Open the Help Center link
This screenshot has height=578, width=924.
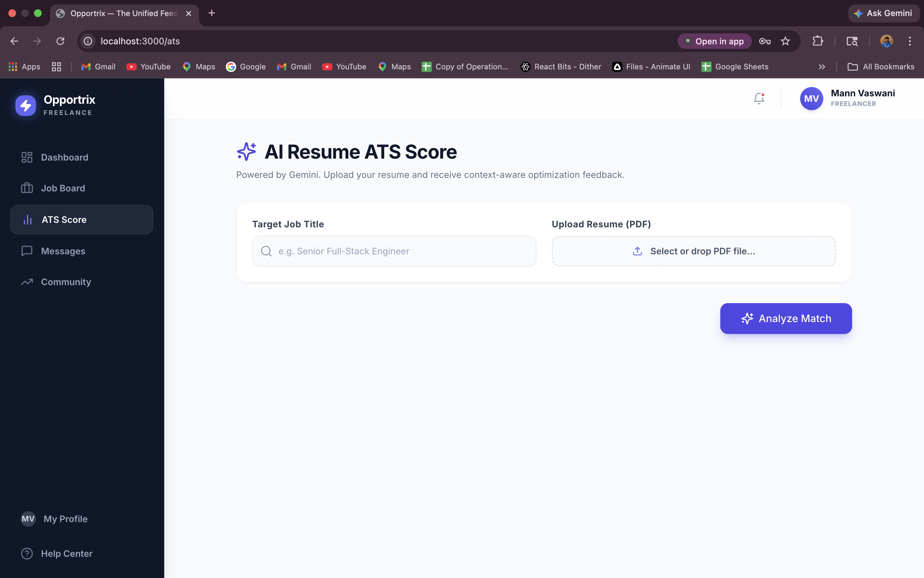(x=82, y=554)
